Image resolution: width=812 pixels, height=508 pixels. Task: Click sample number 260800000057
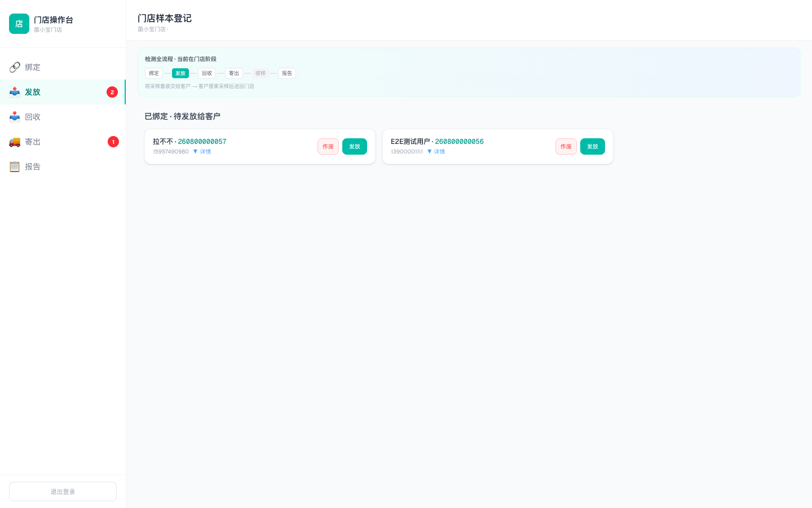click(202, 142)
